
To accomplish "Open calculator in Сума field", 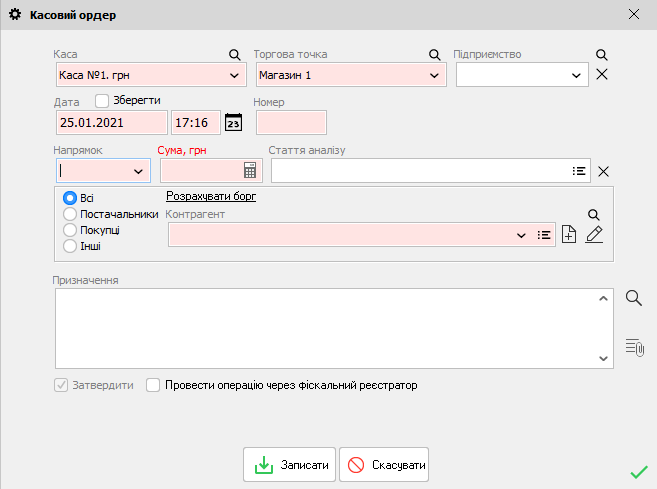I will pyautogui.click(x=250, y=171).
